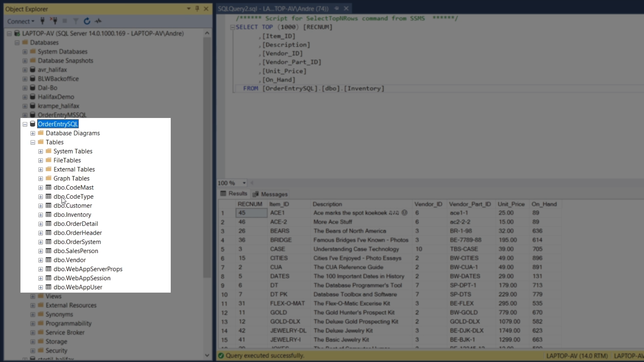Expand the Views folder
The height and width of the screenshot is (362, 644).
pyautogui.click(x=33, y=296)
